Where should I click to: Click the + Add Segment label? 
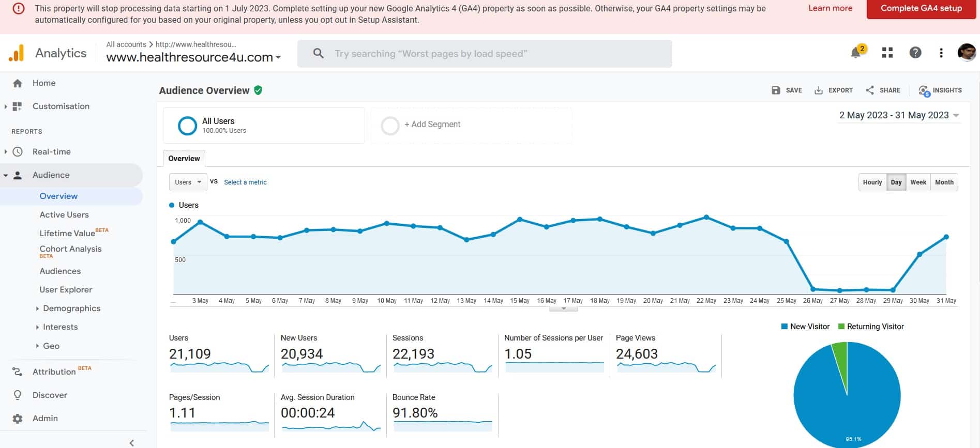point(432,125)
